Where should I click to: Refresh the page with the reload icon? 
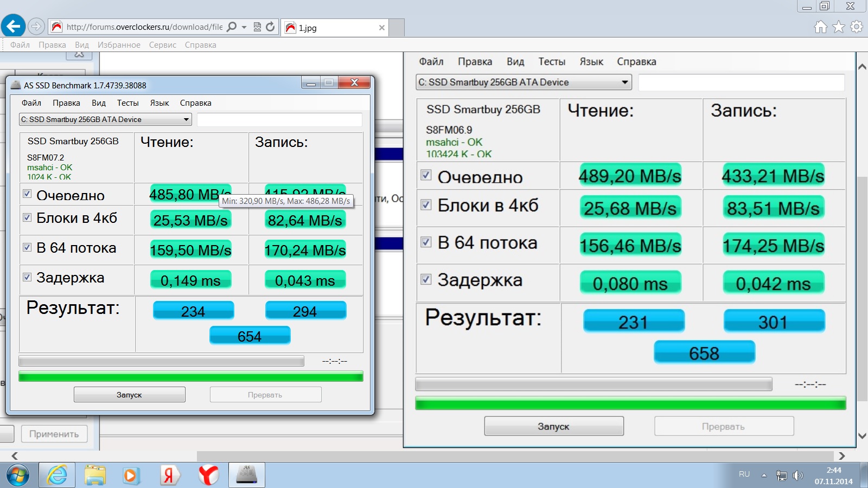tap(270, 27)
